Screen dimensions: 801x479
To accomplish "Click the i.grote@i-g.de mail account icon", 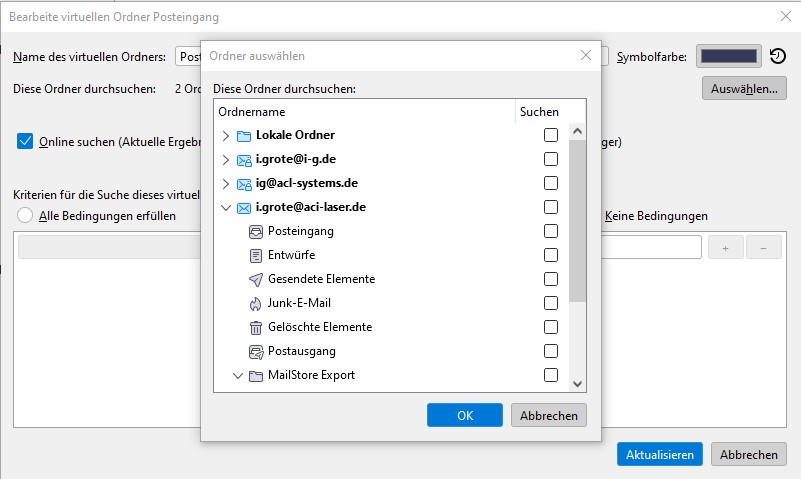I will [244, 159].
